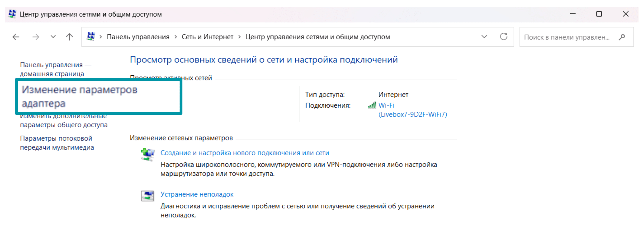Open the breadcrumb arrow after Панель управления

pyautogui.click(x=176, y=37)
